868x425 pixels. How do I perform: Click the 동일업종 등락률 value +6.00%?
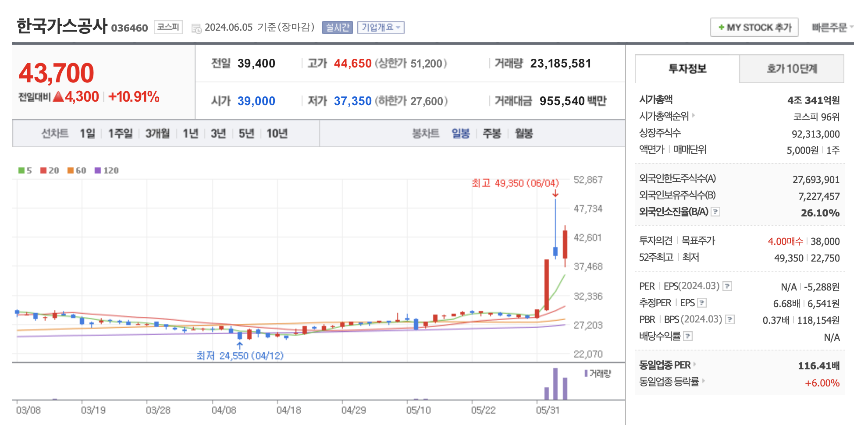point(822,383)
